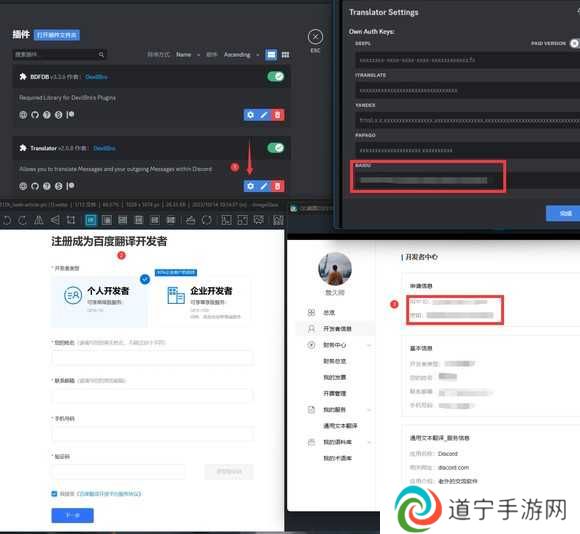Click BDFDB plugin edit pencil icon
This screenshot has width=580, height=534.
pyautogui.click(x=264, y=115)
